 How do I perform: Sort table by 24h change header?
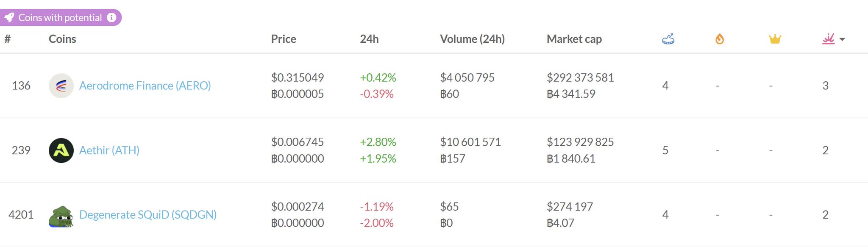369,39
